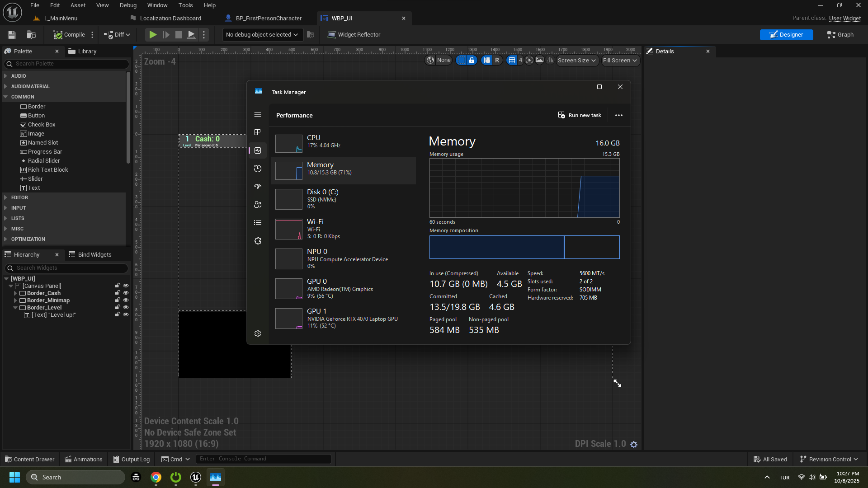Viewport: 868px width, 488px height.
Task: Switch to Graph mode
Action: (x=840, y=35)
